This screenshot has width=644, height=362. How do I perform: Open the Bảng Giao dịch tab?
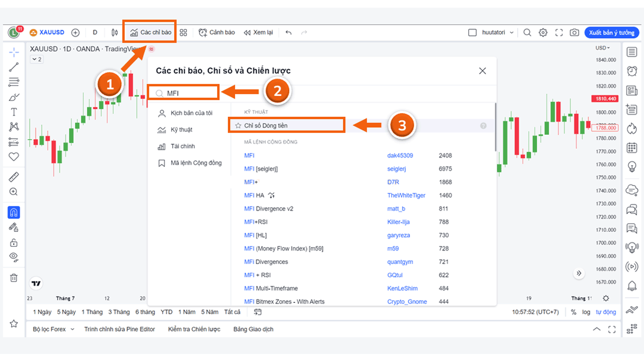pyautogui.click(x=253, y=329)
